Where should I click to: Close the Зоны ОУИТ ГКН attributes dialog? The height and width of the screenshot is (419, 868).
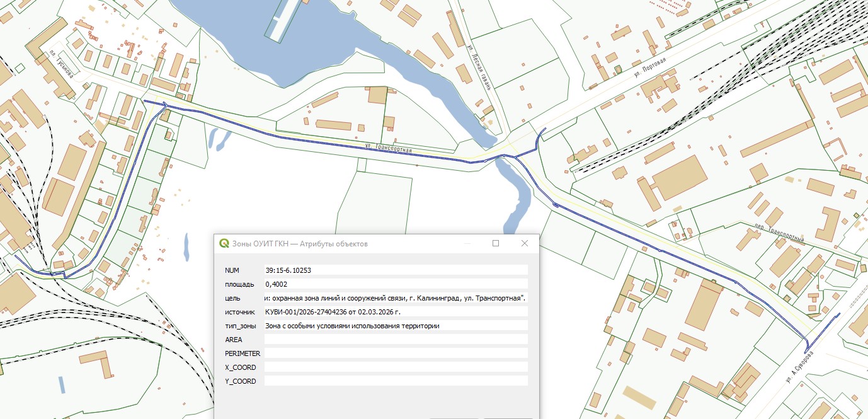(x=524, y=243)
